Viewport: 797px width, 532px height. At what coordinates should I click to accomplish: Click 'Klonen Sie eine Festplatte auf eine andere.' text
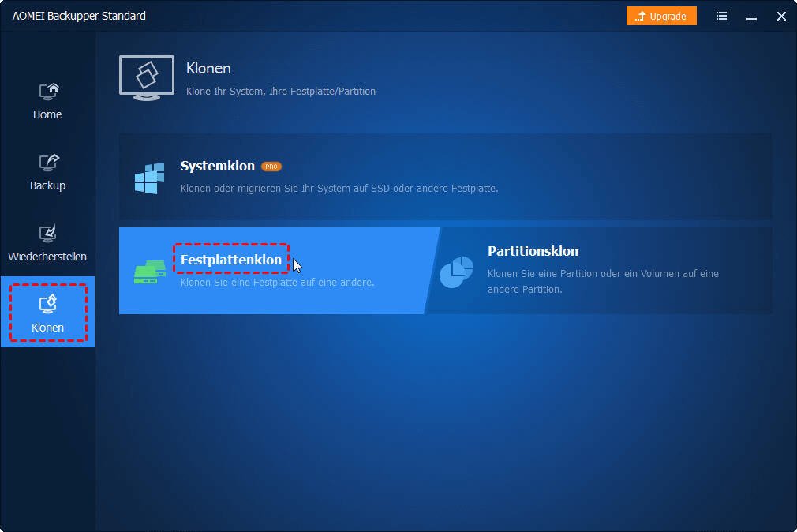tap(278, 283)
